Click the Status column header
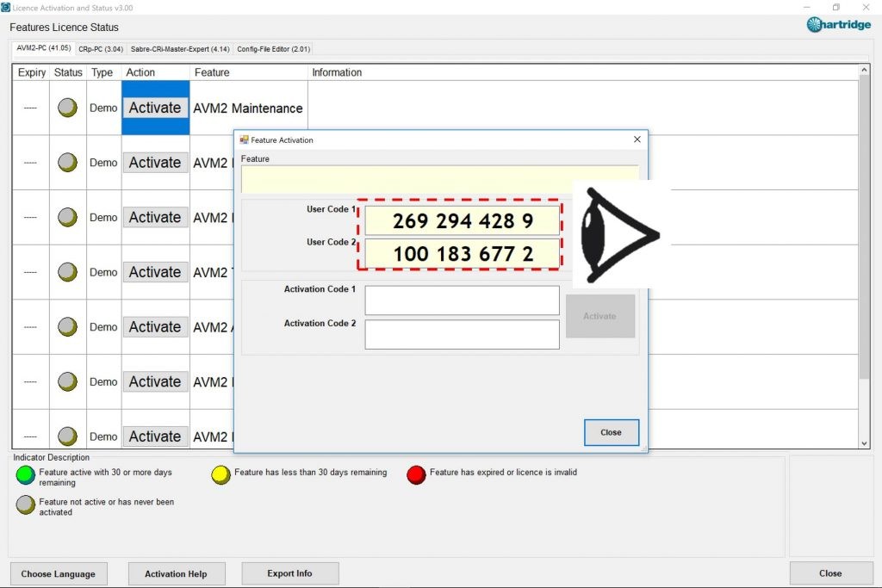The image size is (882, 588). pyautogui.click(x=68, y=72)
